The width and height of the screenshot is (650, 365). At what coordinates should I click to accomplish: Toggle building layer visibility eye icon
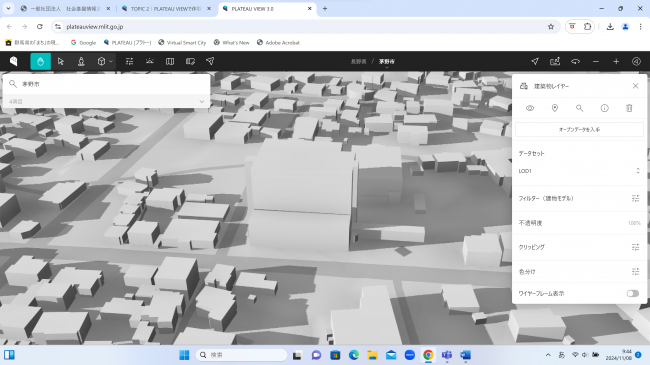(x=530, y=108)
